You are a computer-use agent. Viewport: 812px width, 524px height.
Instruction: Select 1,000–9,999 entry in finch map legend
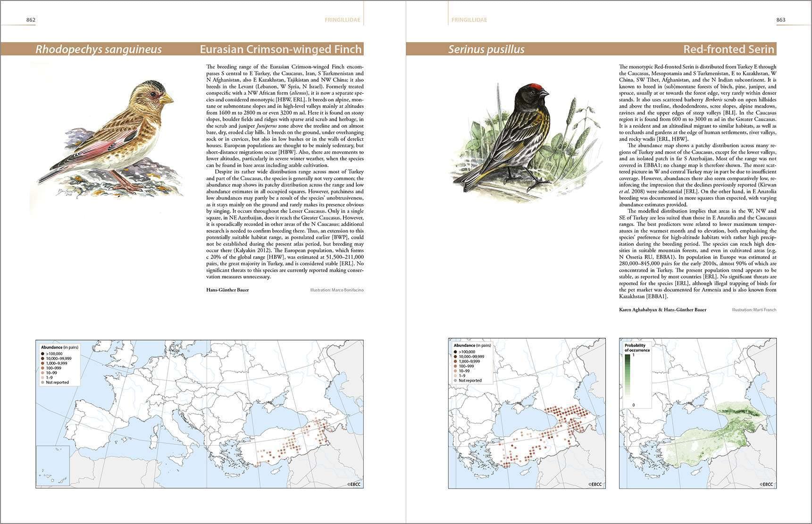[x=54, y=363]
